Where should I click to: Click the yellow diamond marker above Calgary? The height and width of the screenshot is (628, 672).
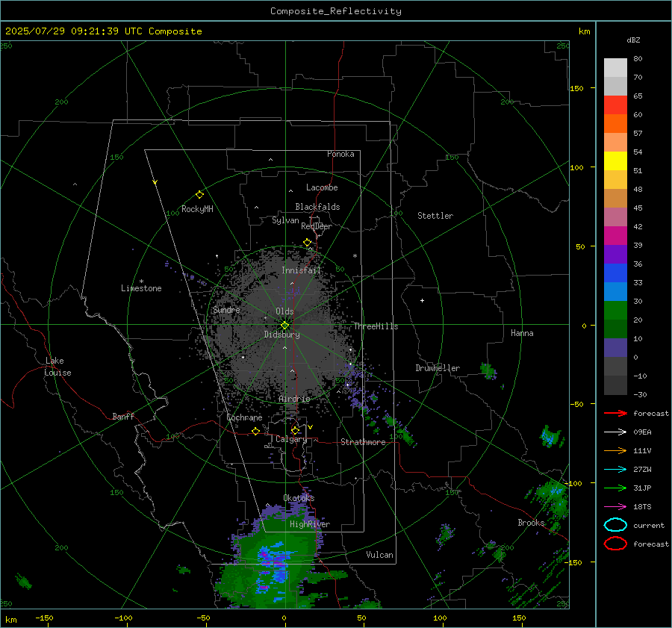point(295,430)
